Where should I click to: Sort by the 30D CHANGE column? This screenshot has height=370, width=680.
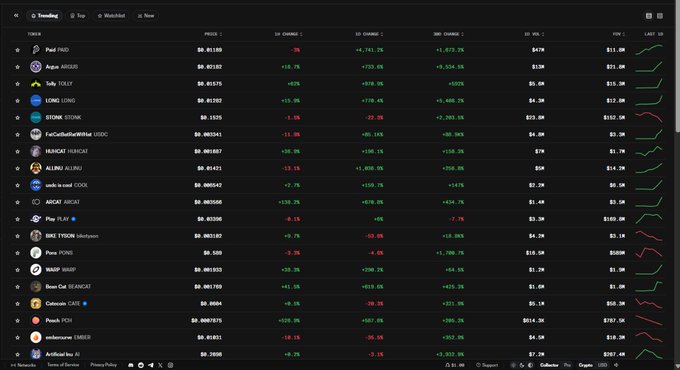click(448, 34)
